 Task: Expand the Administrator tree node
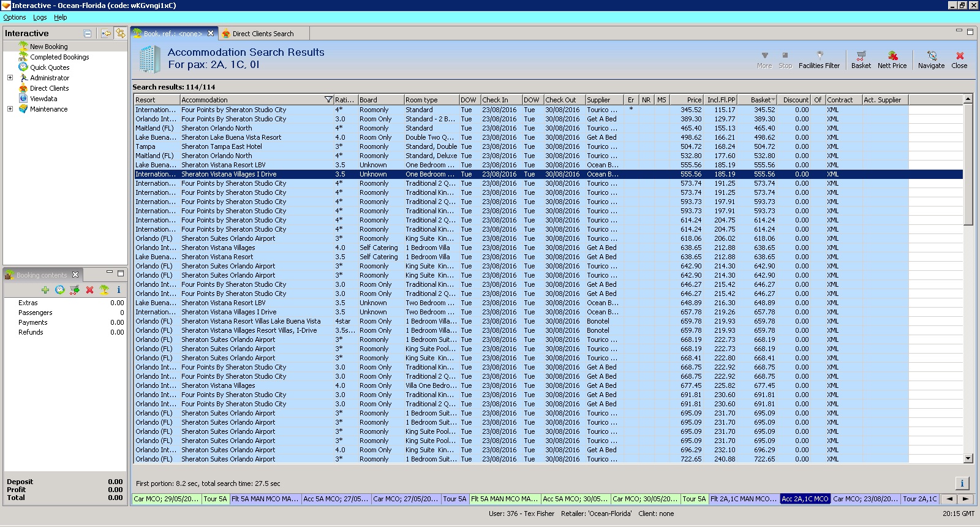click(x=10, y=78)
